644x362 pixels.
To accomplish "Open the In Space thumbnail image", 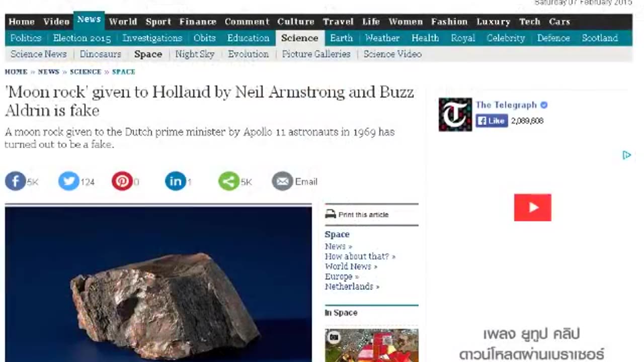I will coord(371,345).
